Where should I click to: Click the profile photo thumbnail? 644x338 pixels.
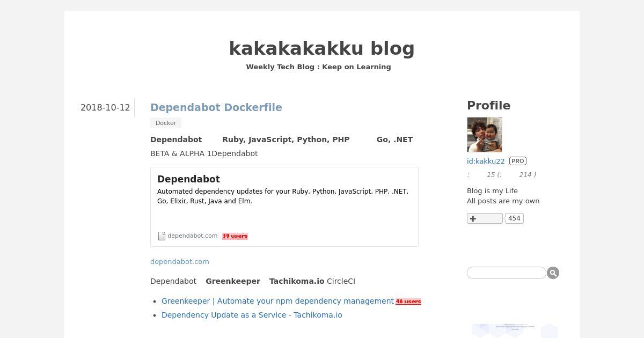coord(485,135)
